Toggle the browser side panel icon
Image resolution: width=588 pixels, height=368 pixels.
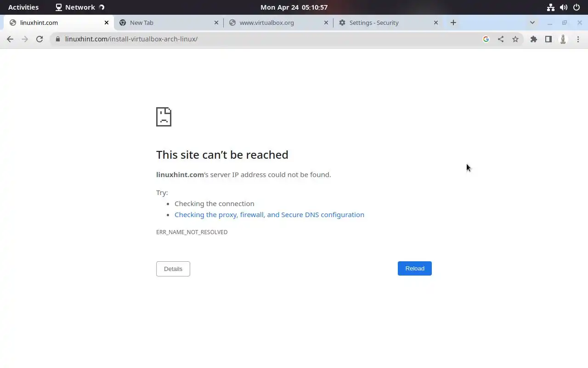pos(548,39)
